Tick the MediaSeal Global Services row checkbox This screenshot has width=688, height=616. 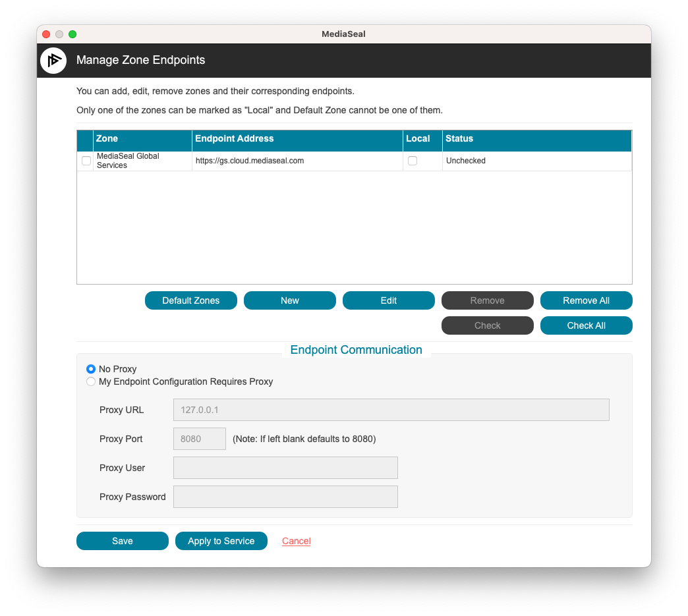pos(86,161)
